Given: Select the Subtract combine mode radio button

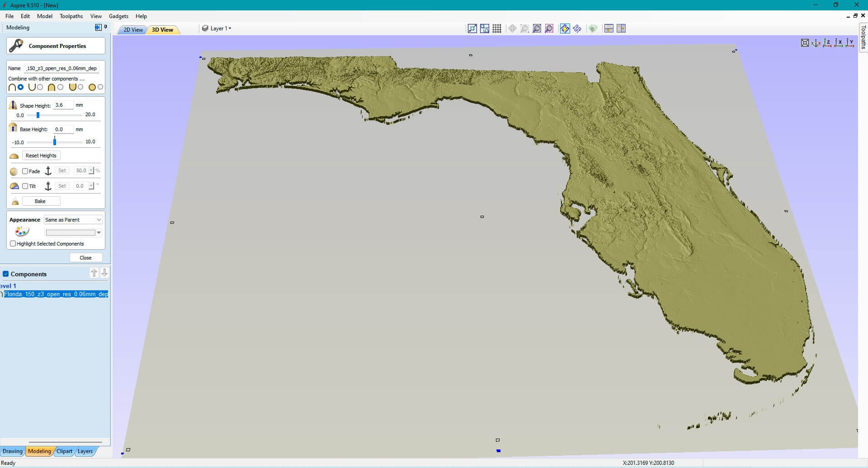Looking at the screenshot, I should click(40, 87).
